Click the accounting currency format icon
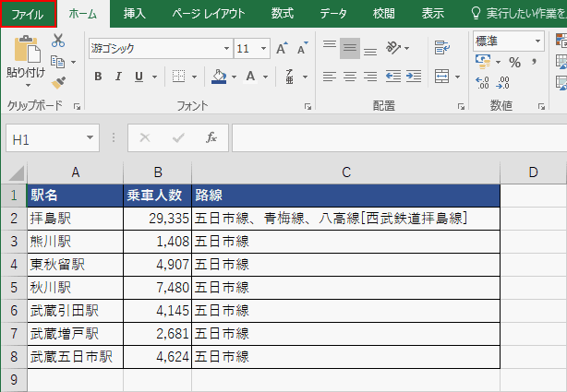 coord(484,62)
